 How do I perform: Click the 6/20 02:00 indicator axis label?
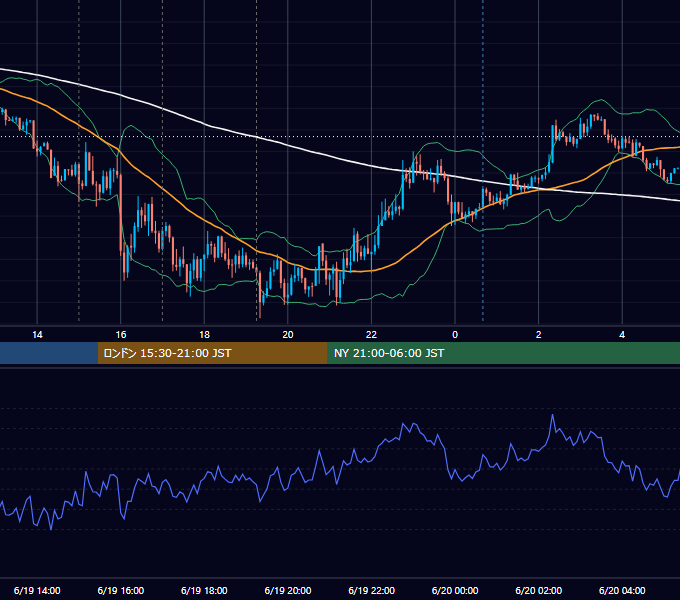click(x=539, y=590)
